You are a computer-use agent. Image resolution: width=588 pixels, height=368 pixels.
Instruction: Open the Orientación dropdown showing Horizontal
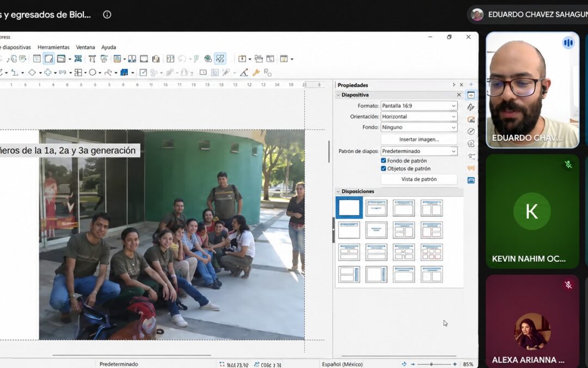point(419,117)
